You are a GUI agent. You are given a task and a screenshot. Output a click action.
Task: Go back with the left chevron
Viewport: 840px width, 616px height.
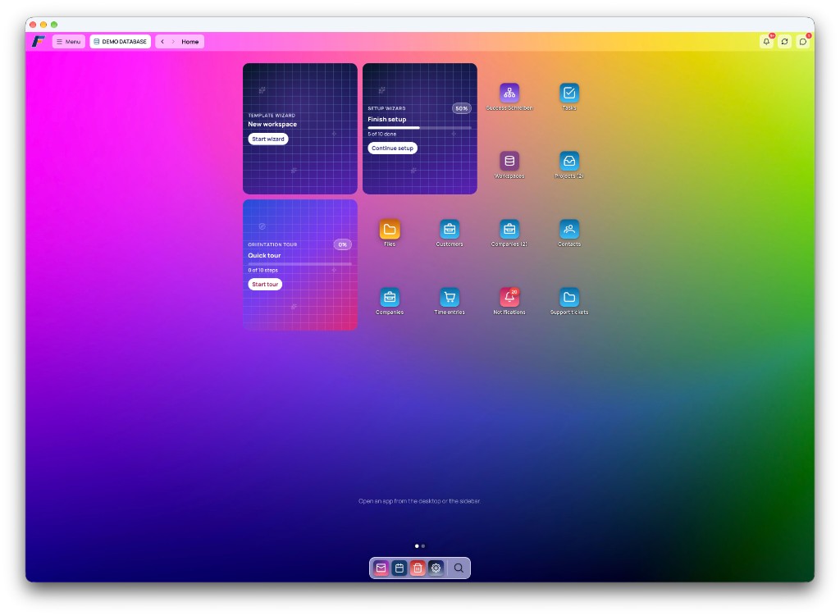point(162,41)
